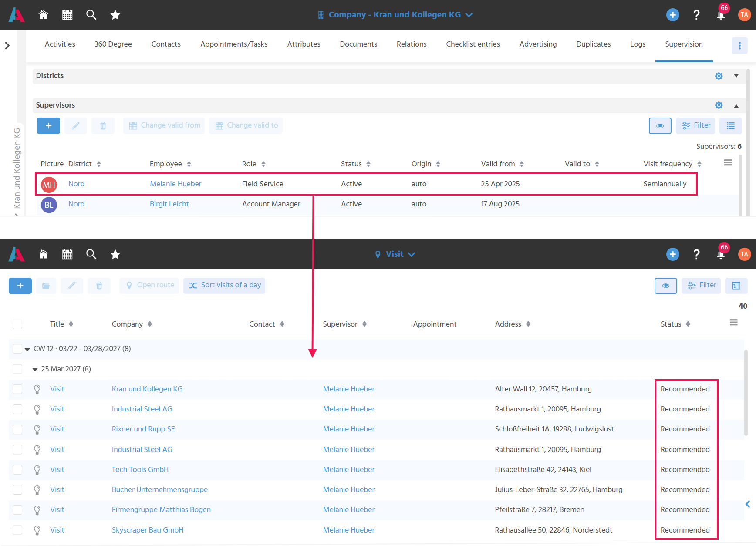
Task: Collapse the Supervisors section arrow
Action: point(736,105)
